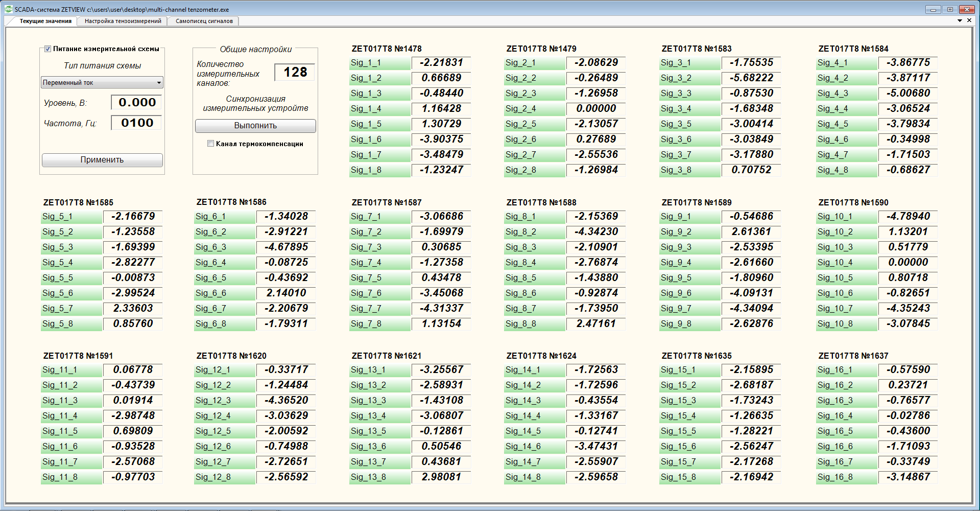Click the Sig_5_7 value 2.33603

133,309
